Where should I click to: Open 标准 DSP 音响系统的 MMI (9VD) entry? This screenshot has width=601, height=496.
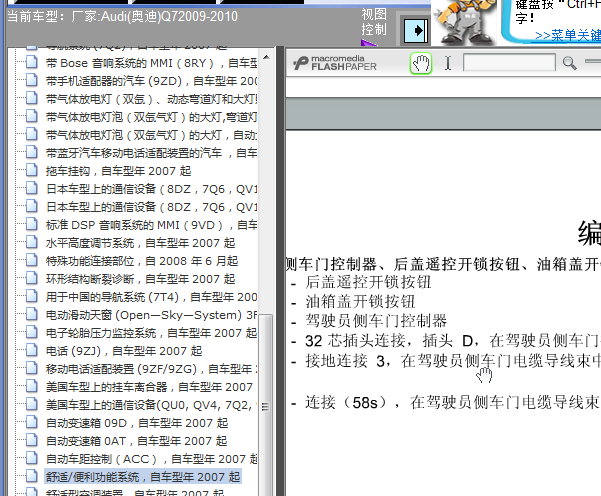tap(151, 225)
